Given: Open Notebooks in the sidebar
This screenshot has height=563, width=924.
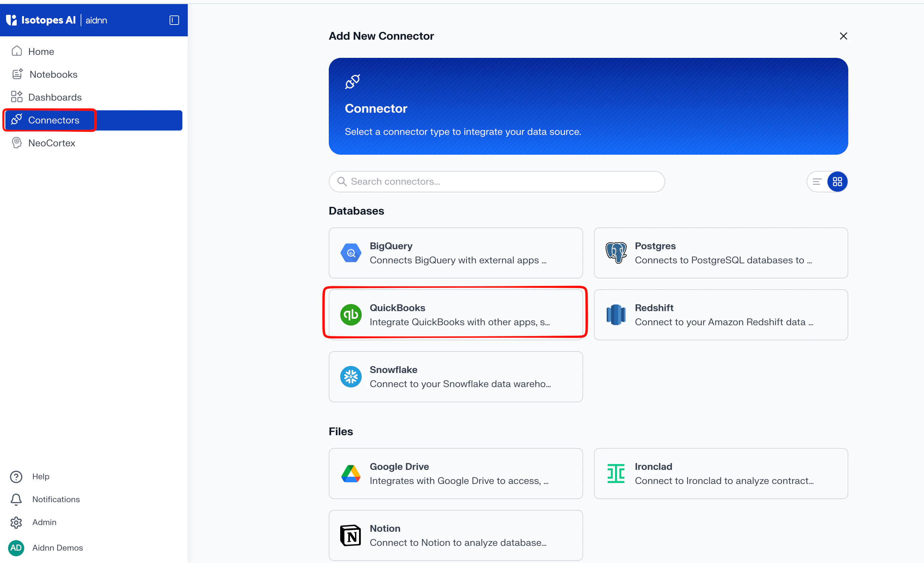Looking at the screenshot, I should 94,74.
